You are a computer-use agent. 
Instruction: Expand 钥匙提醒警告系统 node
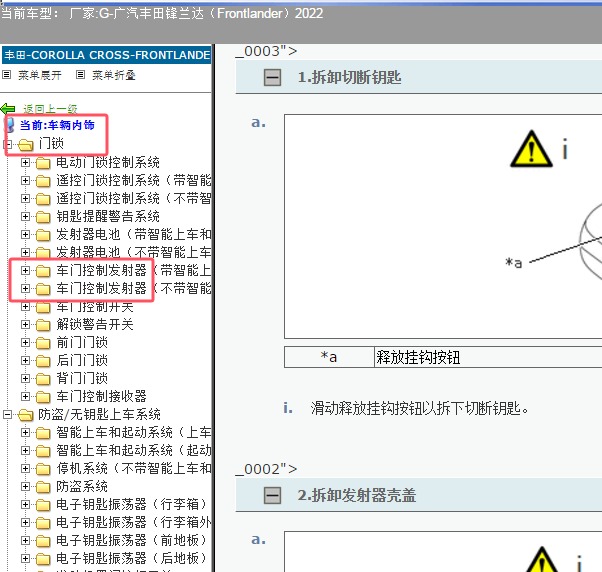point(25,217)
